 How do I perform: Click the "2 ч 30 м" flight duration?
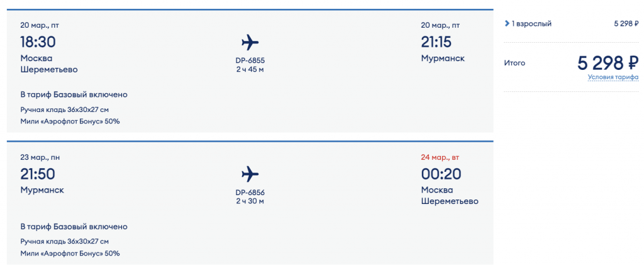[250, 201]
